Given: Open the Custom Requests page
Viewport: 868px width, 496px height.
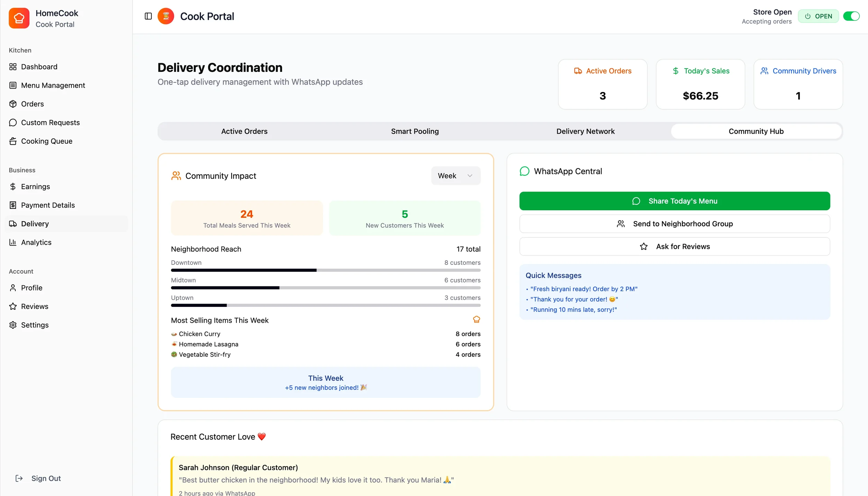Looking at the screenshot, I should click(50, 123).
